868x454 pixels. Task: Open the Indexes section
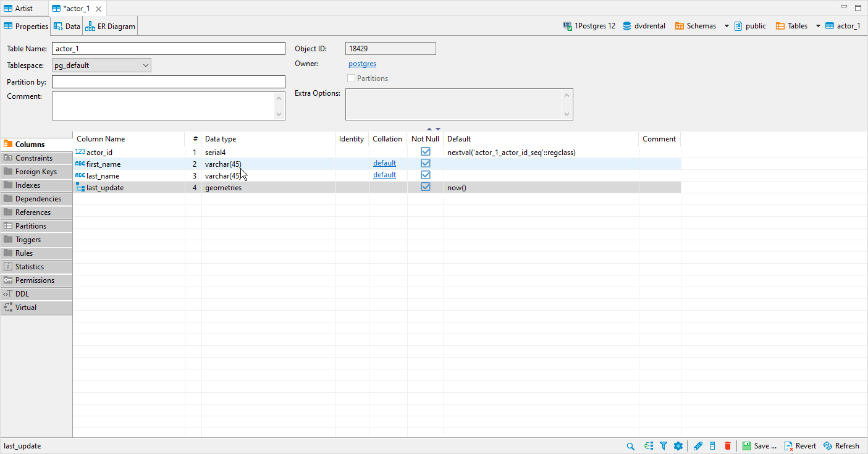[x=36, y=185]
